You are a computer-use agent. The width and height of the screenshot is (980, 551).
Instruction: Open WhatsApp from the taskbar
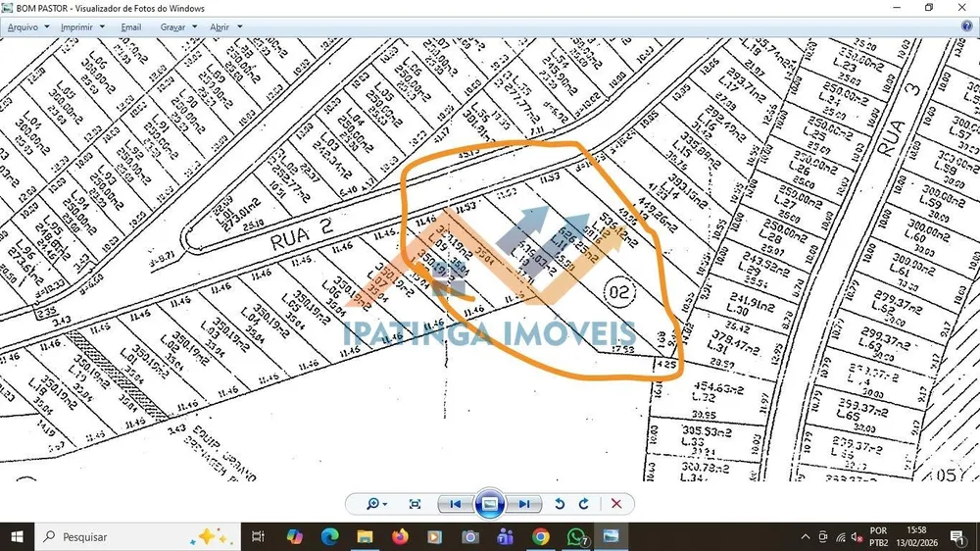pyautogui.click(x=576, y=536)
